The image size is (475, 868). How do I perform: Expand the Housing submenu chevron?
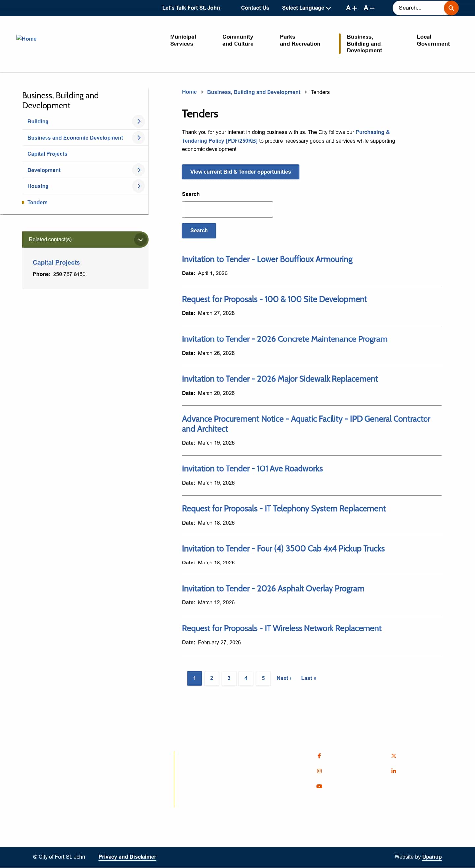point(138,186)
